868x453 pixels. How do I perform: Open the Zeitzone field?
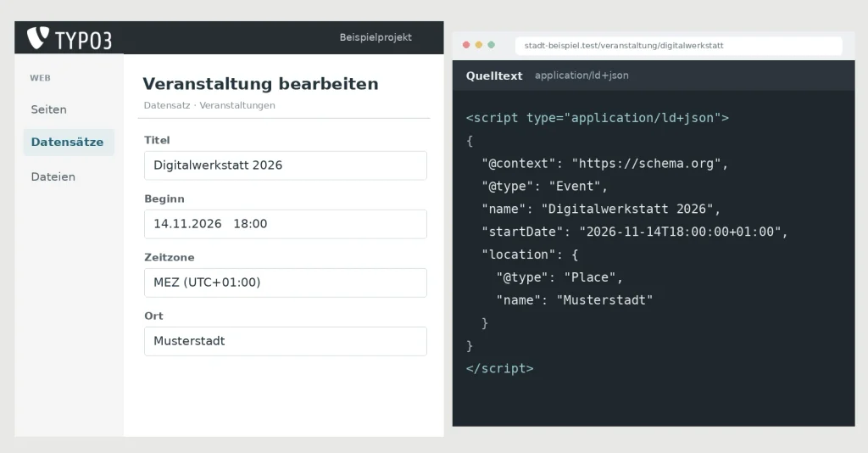(x=286, y=283)
